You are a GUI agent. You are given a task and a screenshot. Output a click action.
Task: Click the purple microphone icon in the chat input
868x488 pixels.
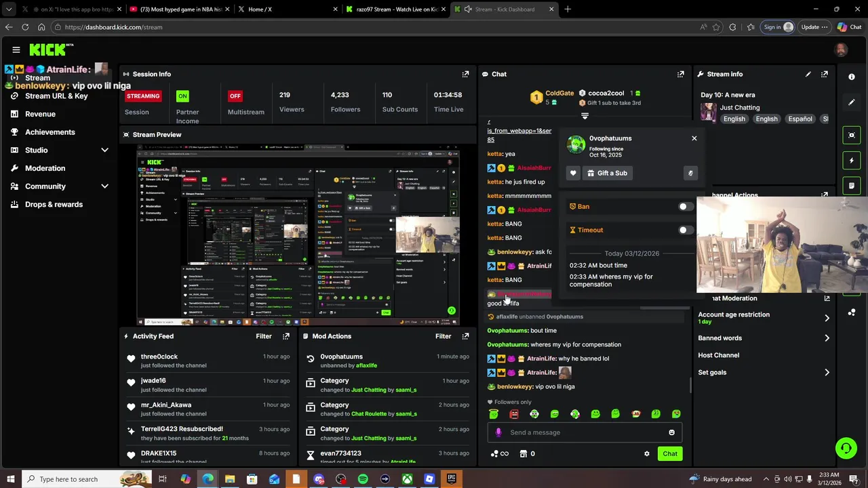click(498, 432)
